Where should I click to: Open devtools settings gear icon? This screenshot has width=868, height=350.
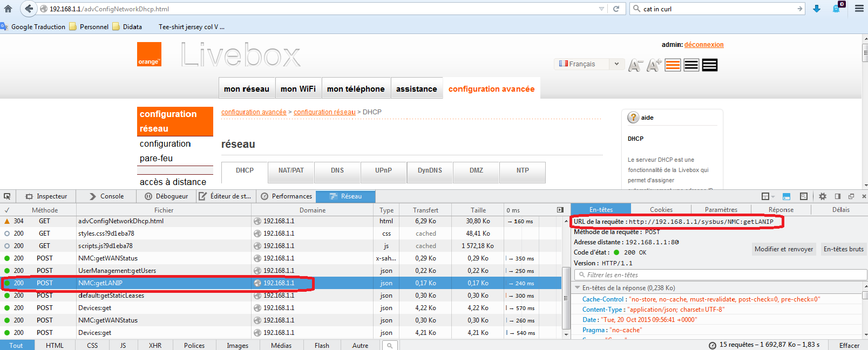tap(823, 196)
